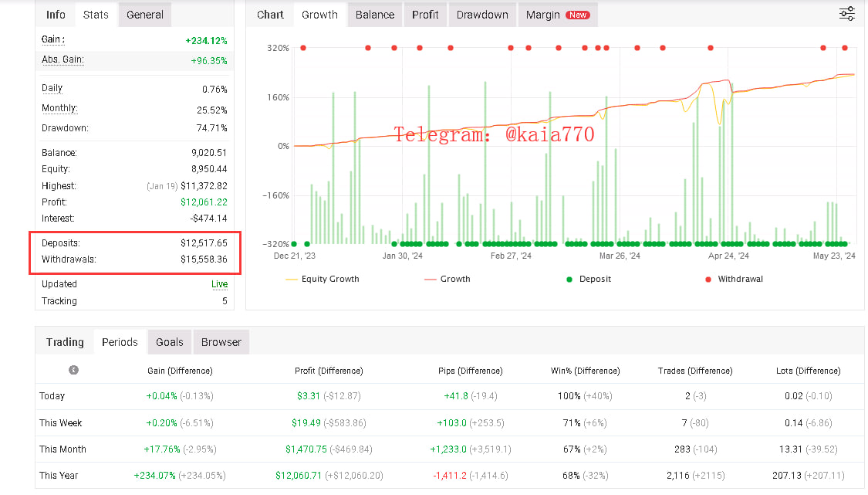Click the Lots (Difference) column header
Image resolution: width=868 pixels, height=495 pixels.
tap(809, 371)
